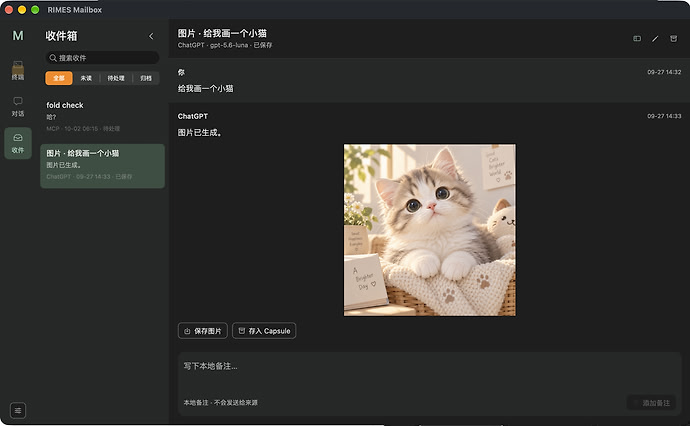690x426 pixels.
Task: Click the green macOS zoom window button
Action: pyautogui.click(x=35, y=10)
